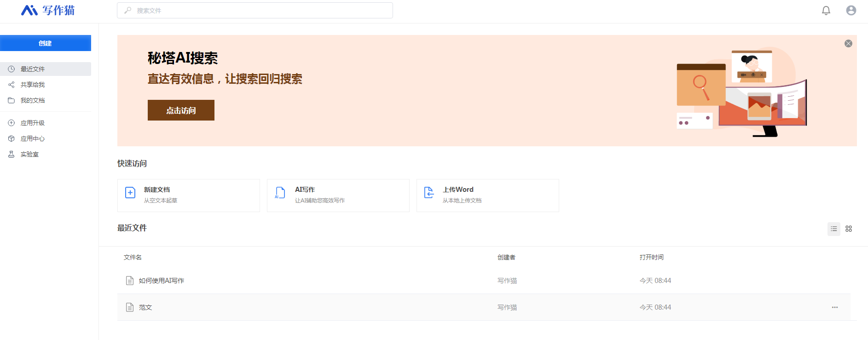
Task: Switch to grid view layout
Action: click(849, 229)
